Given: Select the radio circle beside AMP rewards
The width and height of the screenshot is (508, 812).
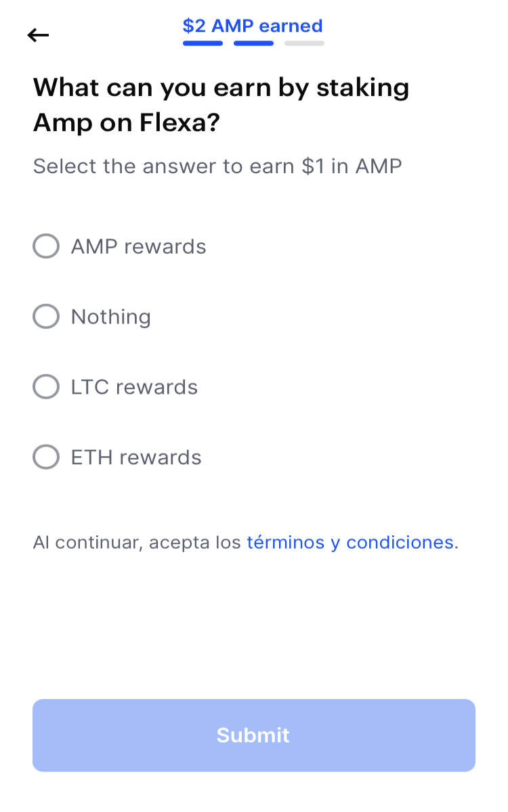Looking at the screenshot, I should [x=46, y=246].
